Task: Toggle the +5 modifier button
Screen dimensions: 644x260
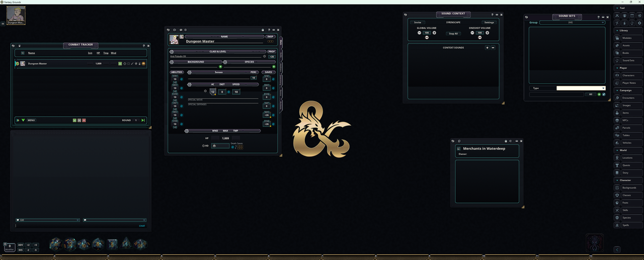Action: (x=35, y=245)
